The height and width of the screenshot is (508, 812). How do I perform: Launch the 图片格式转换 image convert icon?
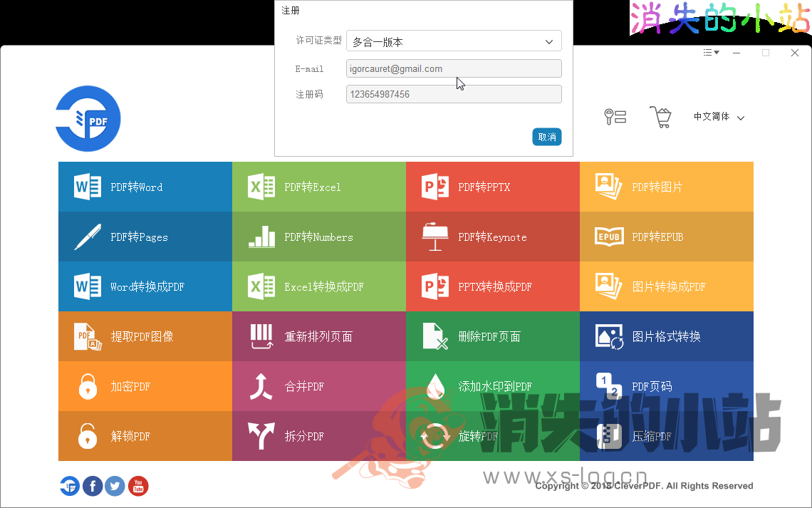pos(609,336)
